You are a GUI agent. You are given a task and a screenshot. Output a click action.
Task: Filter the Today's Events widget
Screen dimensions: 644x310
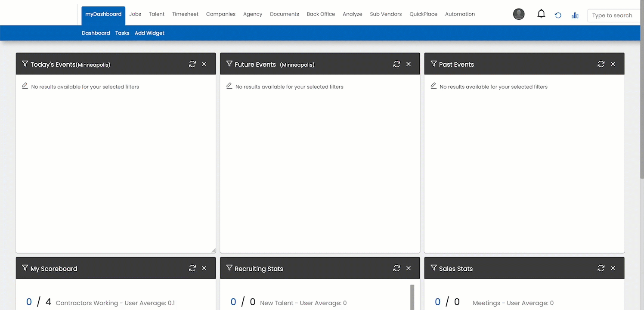click(x=25, y=64)
